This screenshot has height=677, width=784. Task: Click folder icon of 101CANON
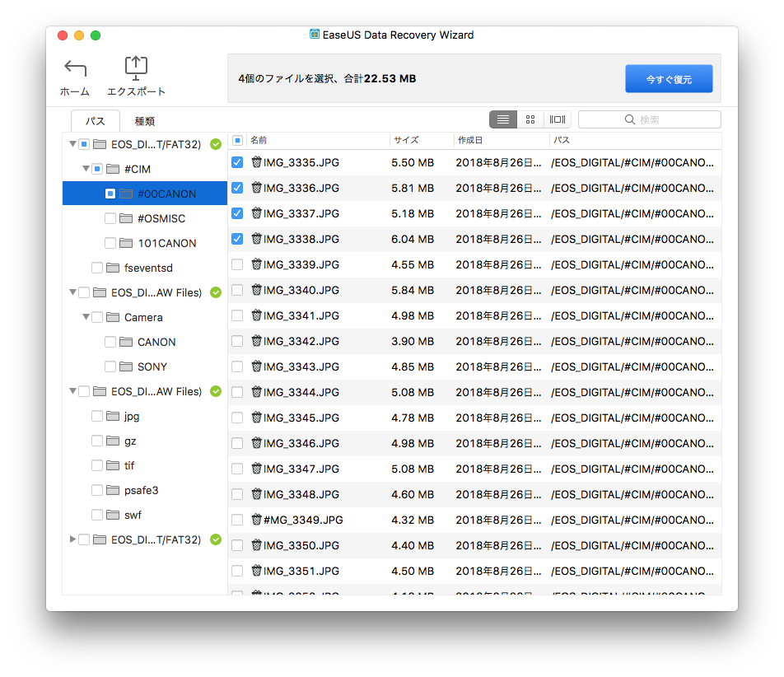click(126, 243)
